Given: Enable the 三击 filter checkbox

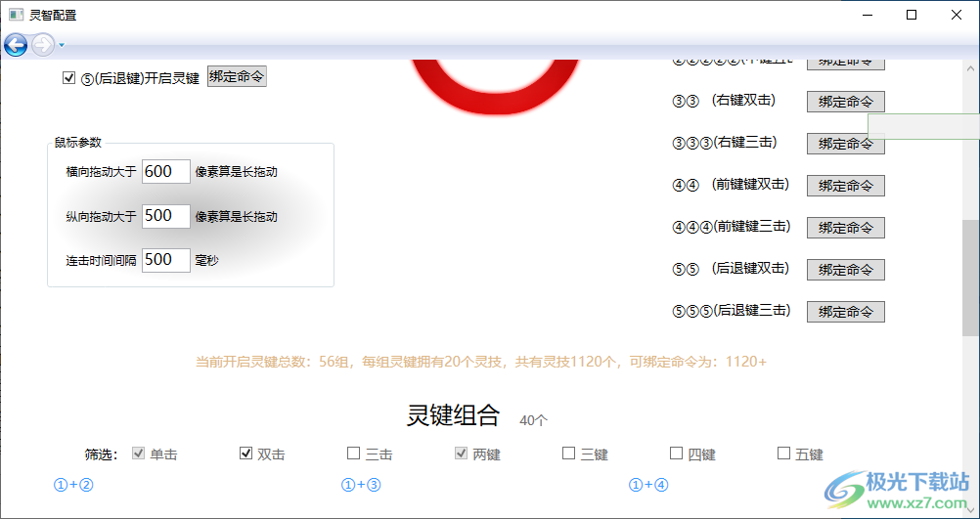Looking at the screenshot, I should (353, 454).
